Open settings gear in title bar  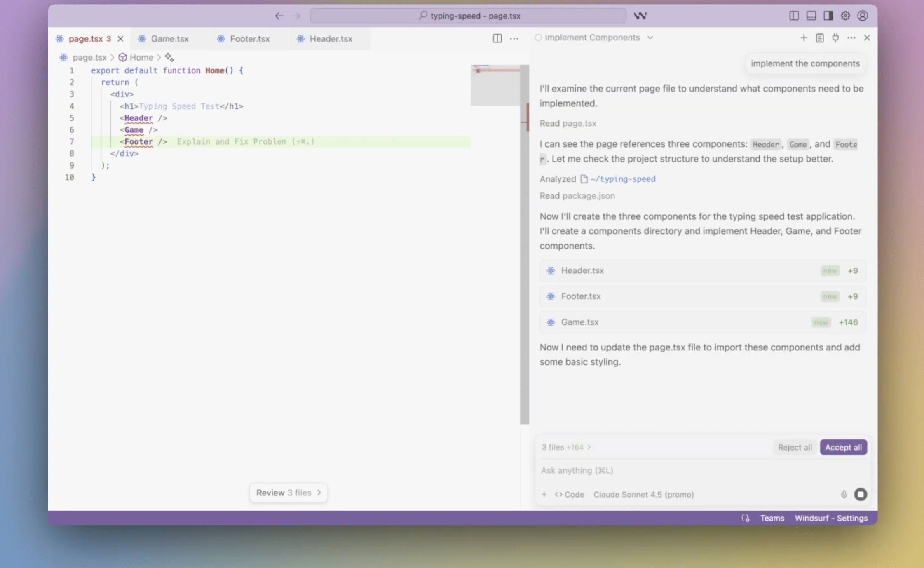pos(845,16)
